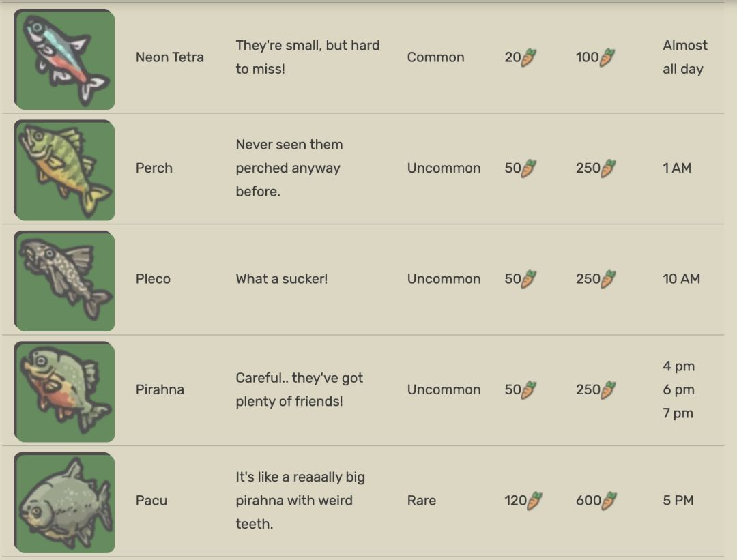The height and width of the screenshot is (560, 737).
Task: Click the Rare rarity label
Action: click(422, 501)
